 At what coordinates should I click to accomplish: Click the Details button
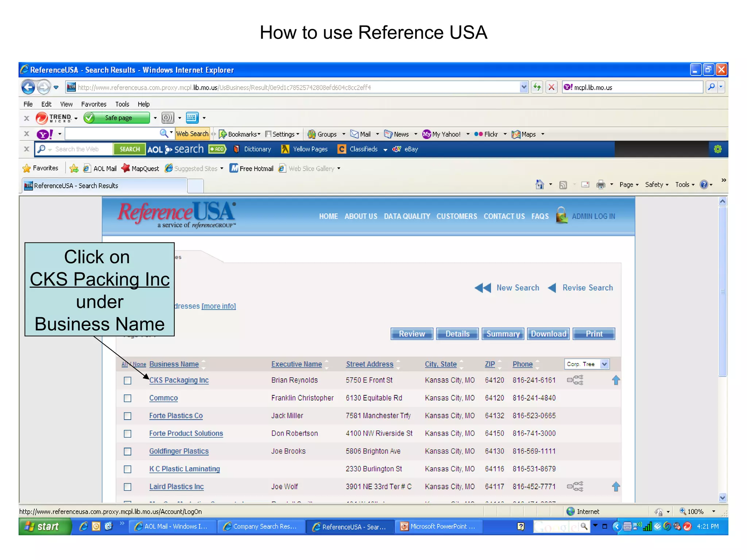[457, 334]
